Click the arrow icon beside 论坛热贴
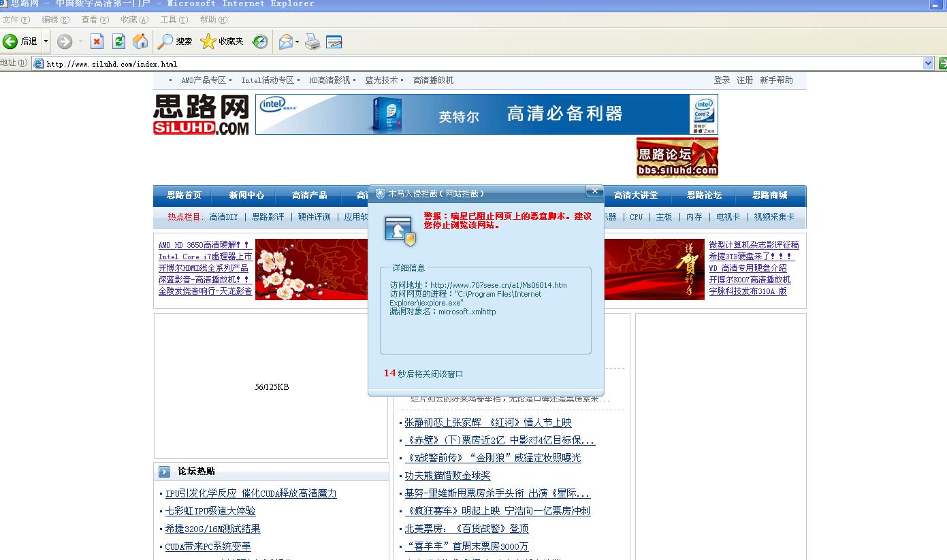The image size is (947, 560). pyautogui.click(x=164, y=472)
